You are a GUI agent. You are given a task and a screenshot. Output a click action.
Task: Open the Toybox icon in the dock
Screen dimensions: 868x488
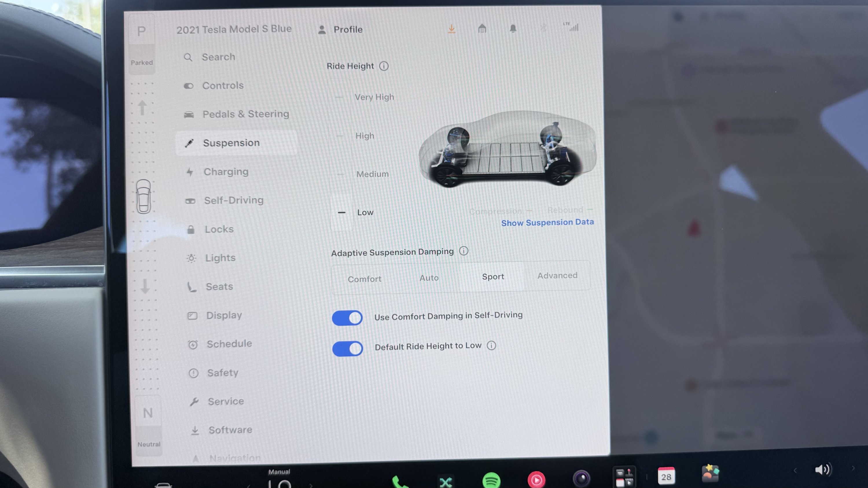(710, 473)
